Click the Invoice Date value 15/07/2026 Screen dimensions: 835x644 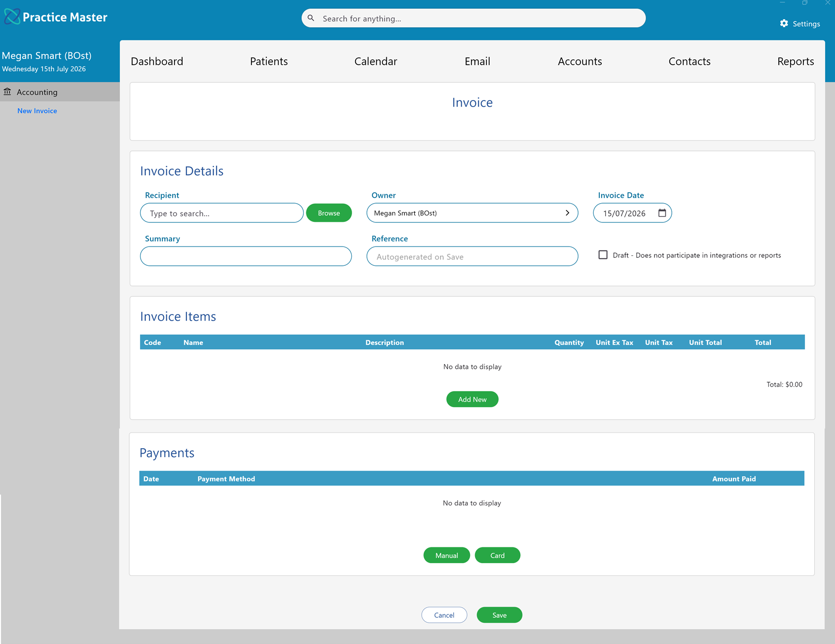pyautogui.click(x=624, y=214)
